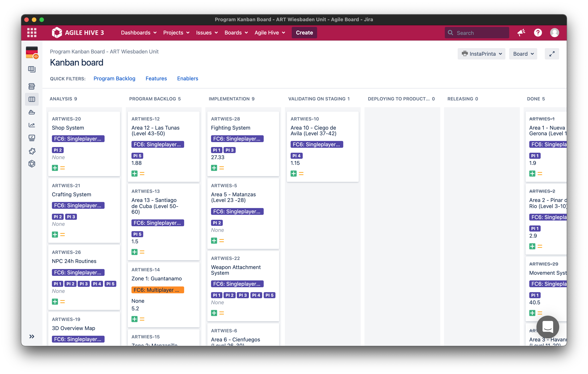Click the orange FC6: Multiplayer label
Viewport: 588px width, 374px height.
click(x=157, y=290)
